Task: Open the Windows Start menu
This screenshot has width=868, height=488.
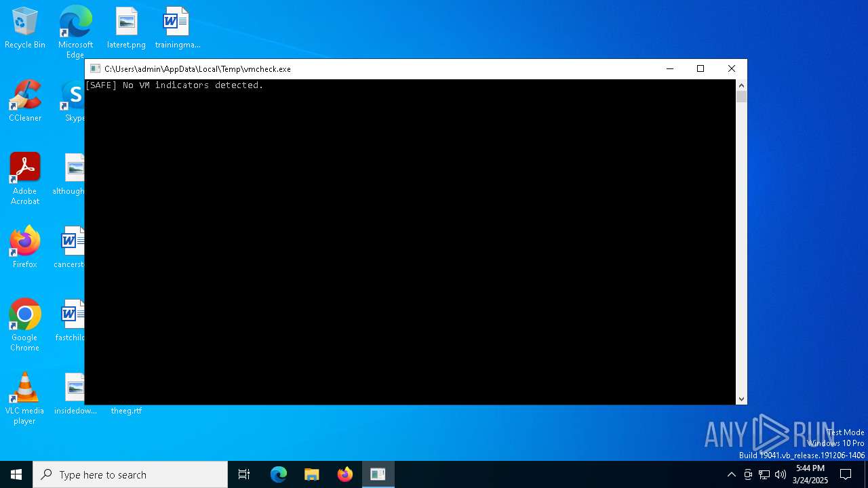Action: [16, 474]
